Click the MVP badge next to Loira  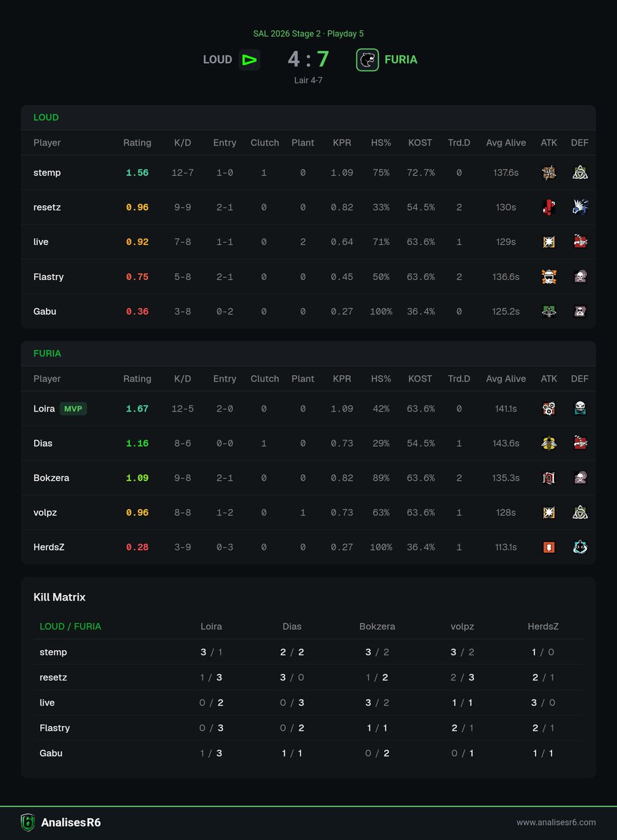click(x=73, y=409)
